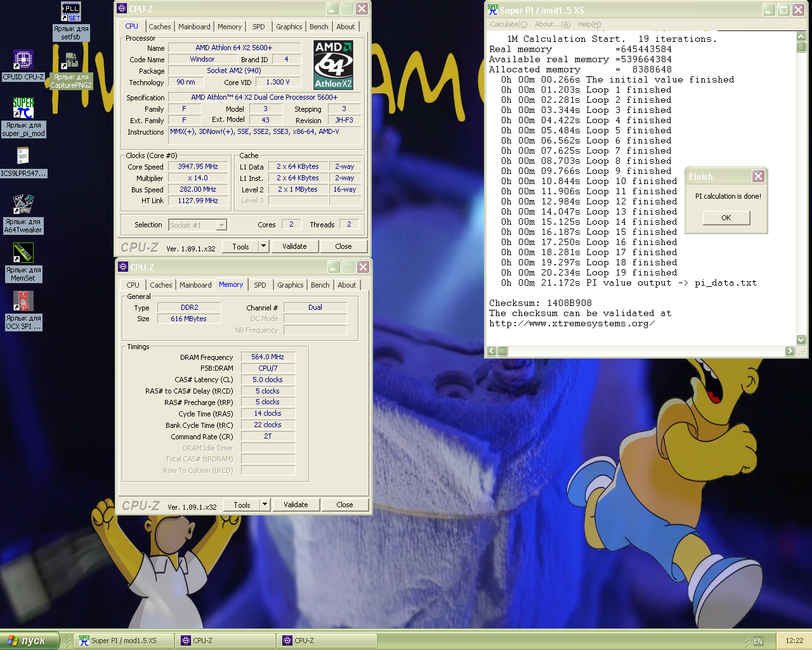Viewport: 812px width, 650px height.
Task: Select the SPD tab in lower CPU-Z window
Action: (x=260, y=285)
